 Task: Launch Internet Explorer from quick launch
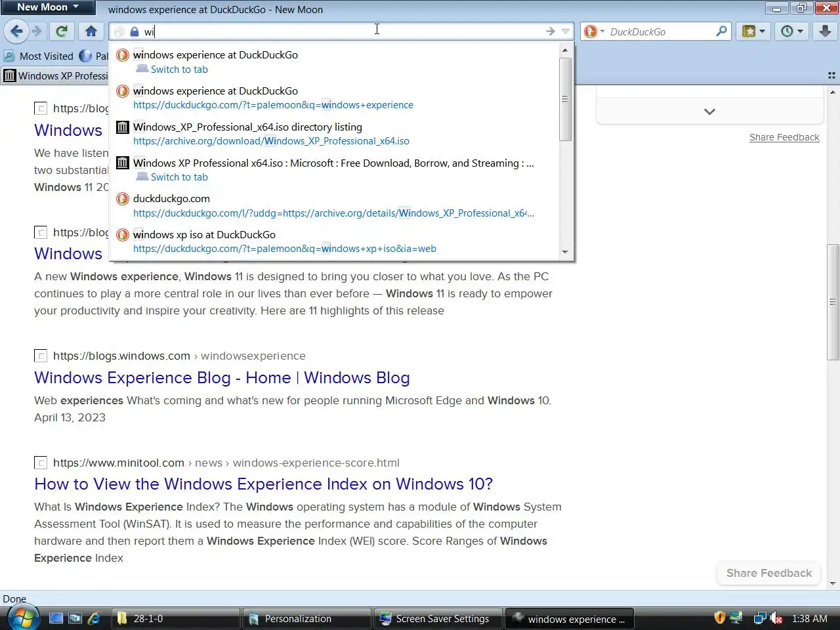pos(94,618)
